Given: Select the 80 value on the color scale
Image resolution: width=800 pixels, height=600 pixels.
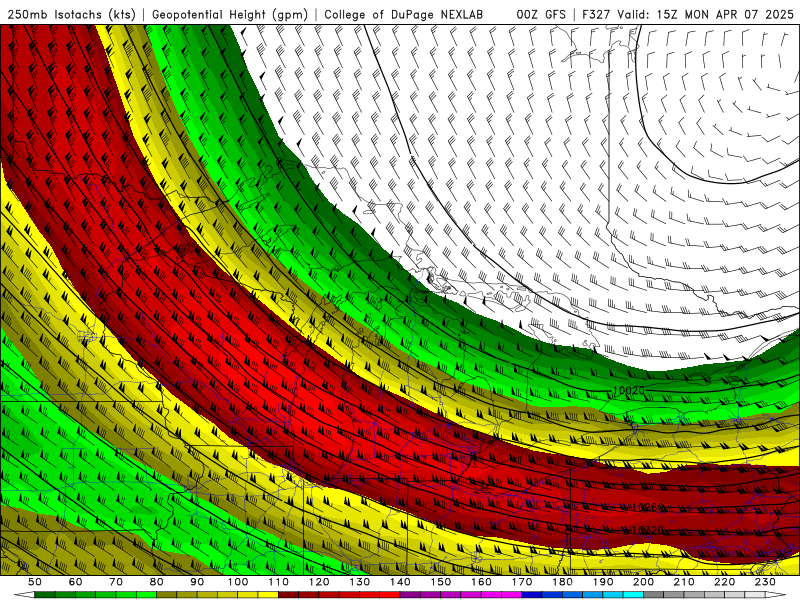Looking at the screenshot, I should point(157,582).
